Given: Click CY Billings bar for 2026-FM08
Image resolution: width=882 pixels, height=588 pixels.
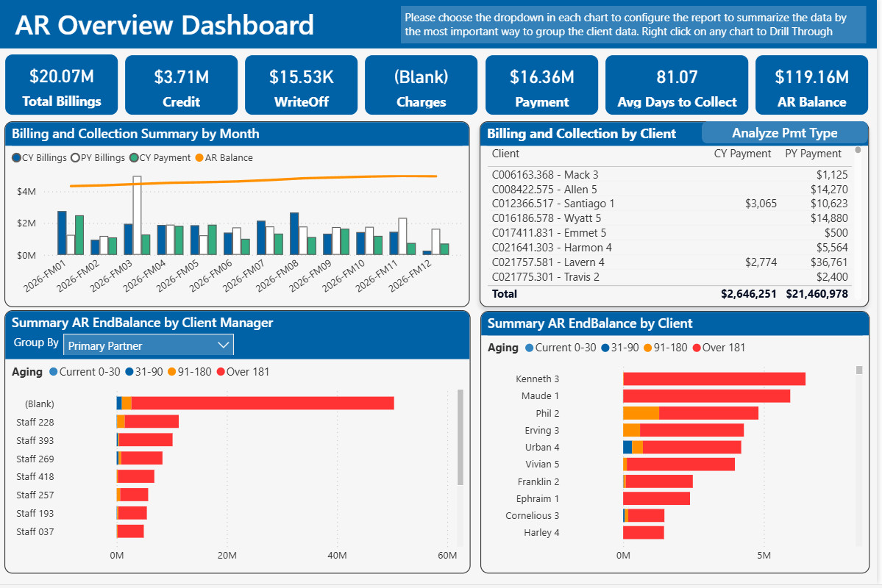Looking at the screenshot, I should point(294,234).
